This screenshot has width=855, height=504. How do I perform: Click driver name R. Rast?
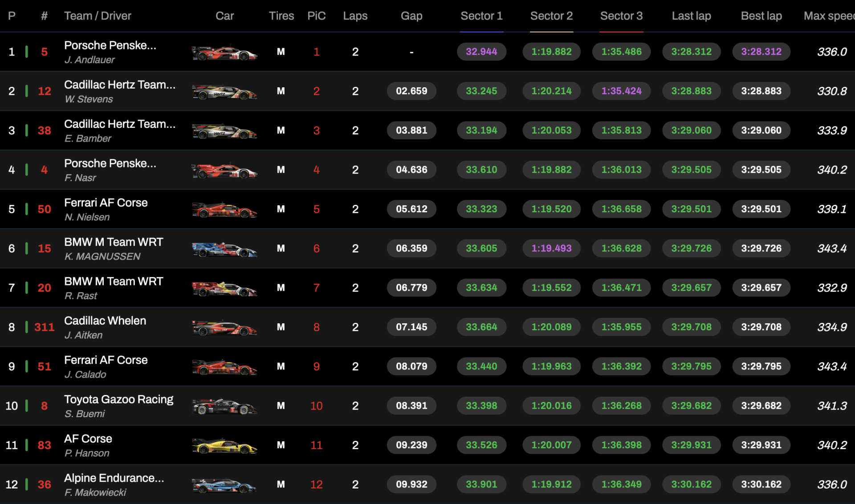click(x=81, y=296)
